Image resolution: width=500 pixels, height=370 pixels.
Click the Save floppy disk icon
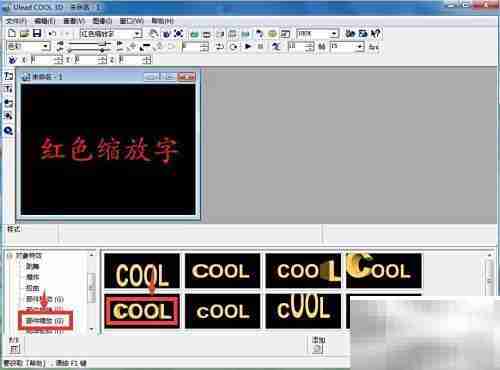[x=37, y=33]
